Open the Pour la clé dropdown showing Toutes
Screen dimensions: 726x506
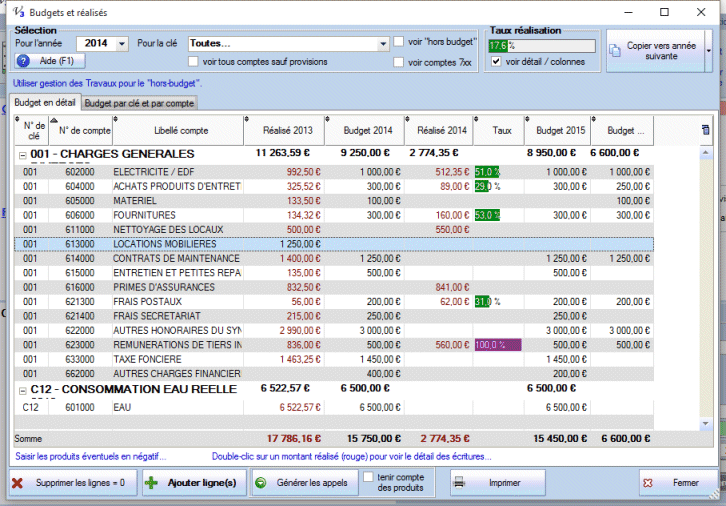(383, 44)
